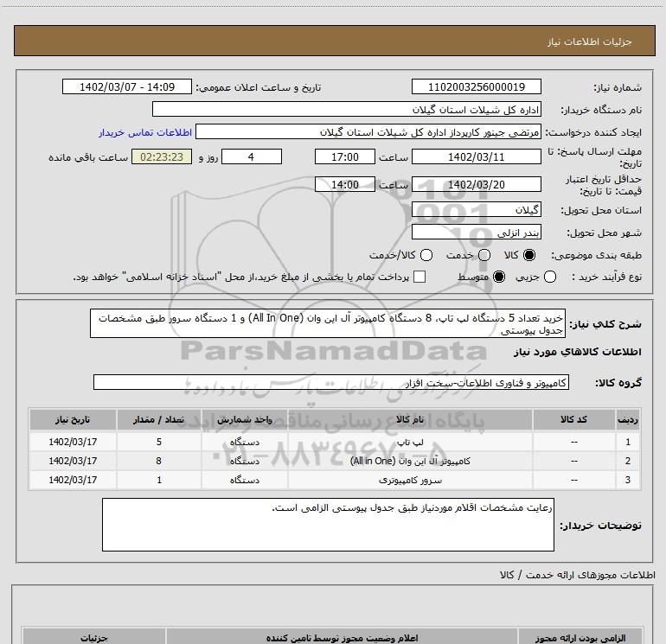Click the goods group field کامپیوتر و فناوری
Image resolution: width=666 pixels, height=644 pixels.
[x=331, y=382]
